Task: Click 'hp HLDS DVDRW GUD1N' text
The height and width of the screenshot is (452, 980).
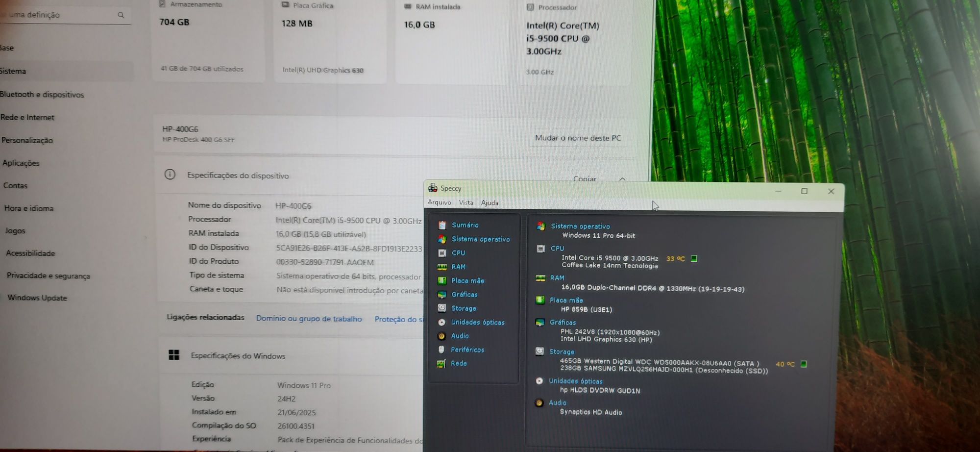Action: [600, 390]
